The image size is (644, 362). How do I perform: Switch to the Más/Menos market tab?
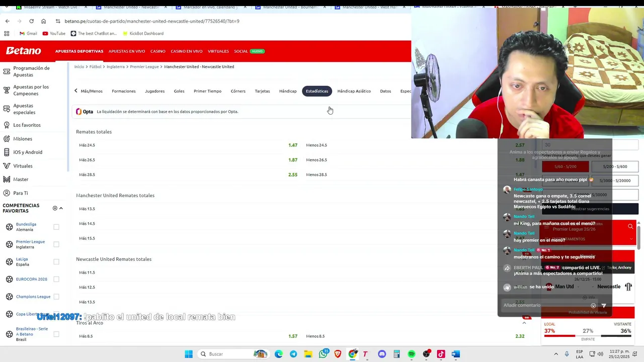click(x=92, y=91)
